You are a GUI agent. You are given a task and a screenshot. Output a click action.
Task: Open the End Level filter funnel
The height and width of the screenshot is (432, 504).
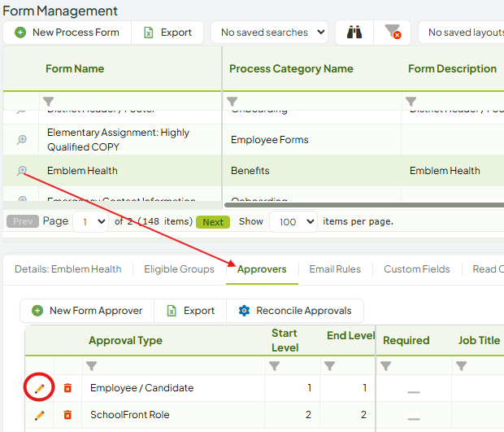click(x=329, y=366)
